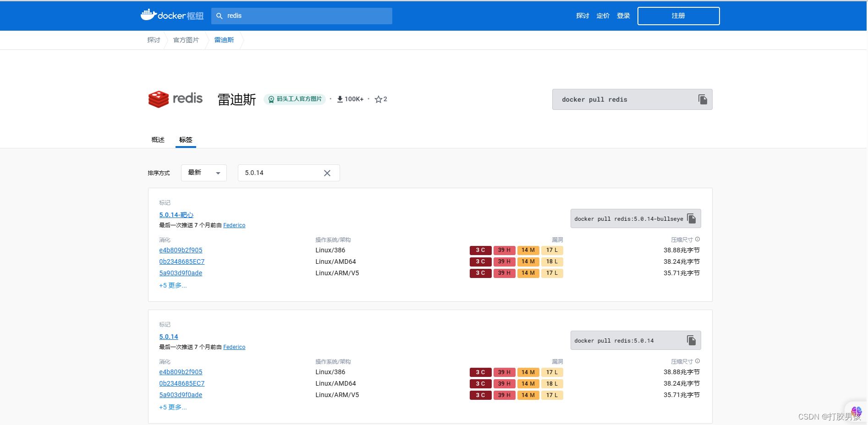Click the 雷迪斯 repository title
Screen dimensions: 868x425
pyautogui.click(x=236, y=99)
